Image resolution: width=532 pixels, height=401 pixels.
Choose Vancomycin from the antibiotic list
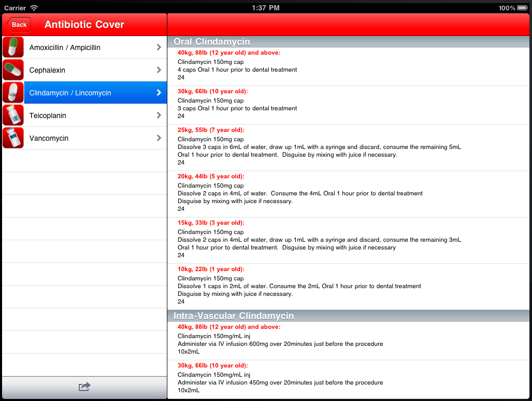coord(84,138)
